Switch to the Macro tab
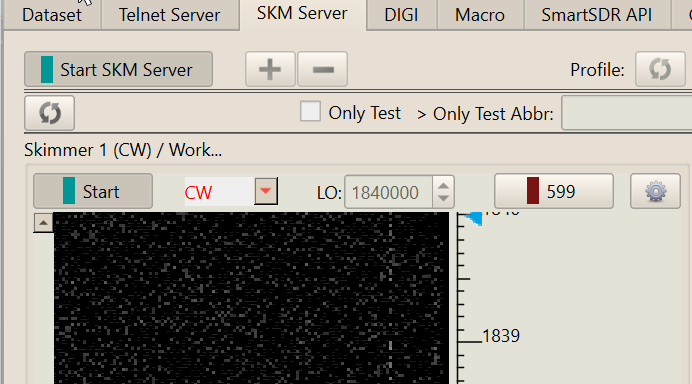This screenshot has width=692, height=384. 480,15
